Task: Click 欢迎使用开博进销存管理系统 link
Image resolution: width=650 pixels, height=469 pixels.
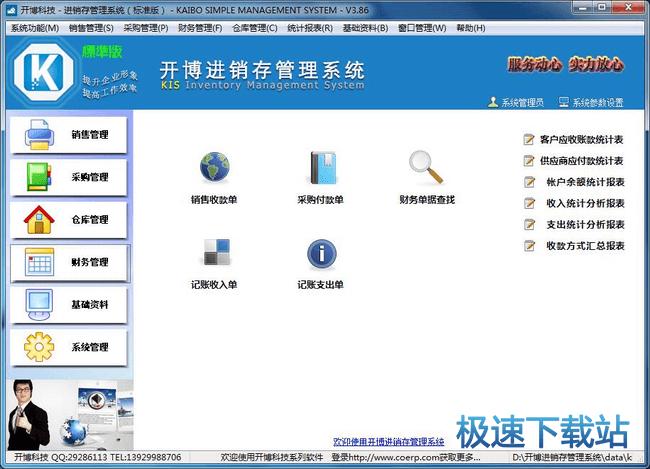Action: (388, 441)
